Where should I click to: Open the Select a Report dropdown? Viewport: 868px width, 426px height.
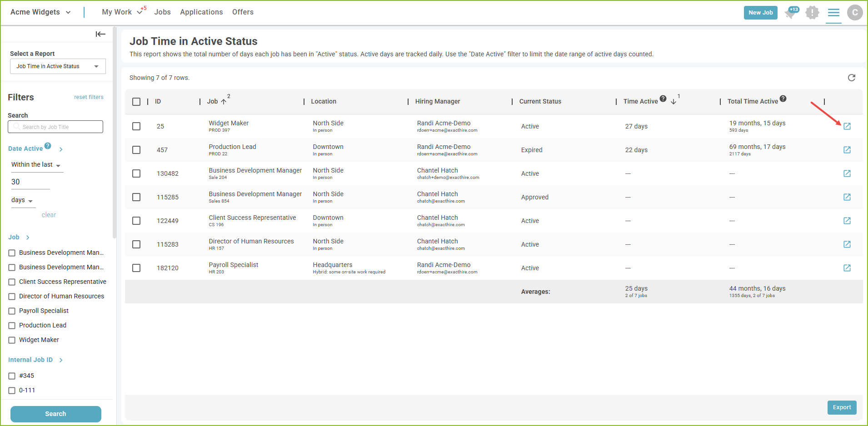click(58, 66)
